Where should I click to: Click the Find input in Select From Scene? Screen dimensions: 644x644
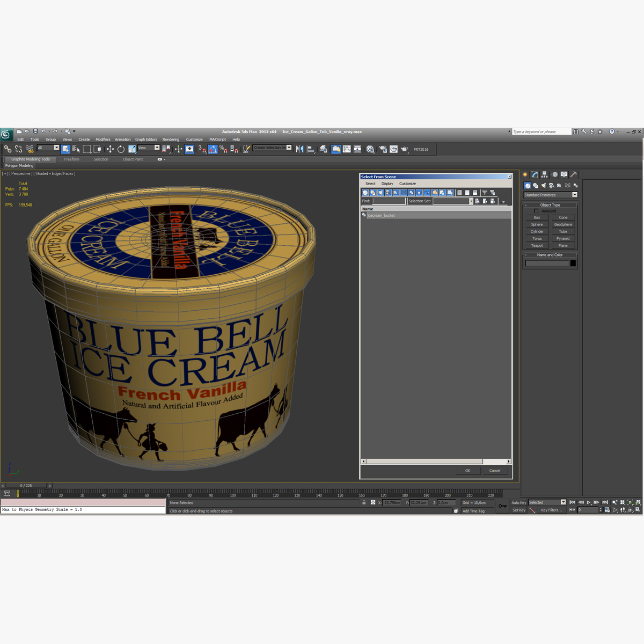(x=389, y=201)
